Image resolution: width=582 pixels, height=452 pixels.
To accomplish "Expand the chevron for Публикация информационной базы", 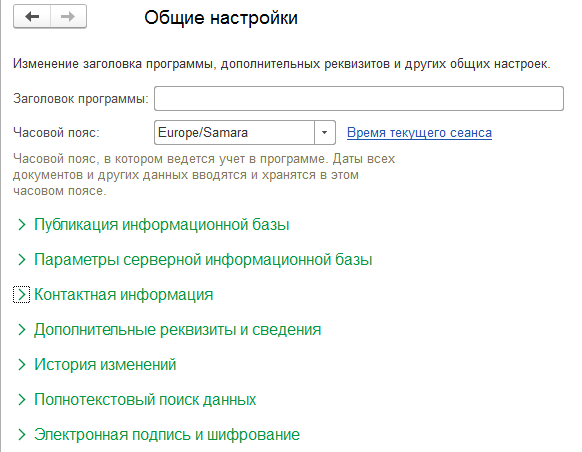I will 22,225.
